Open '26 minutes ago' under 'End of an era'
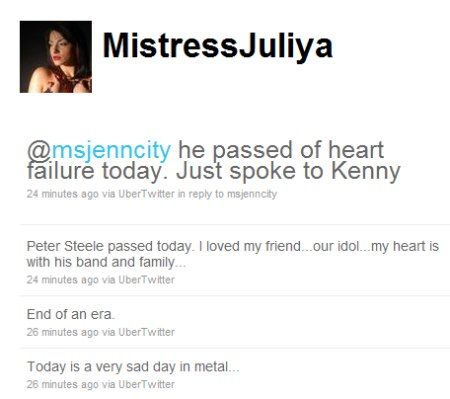The image size is (450, 399). (x=63, y=332)
